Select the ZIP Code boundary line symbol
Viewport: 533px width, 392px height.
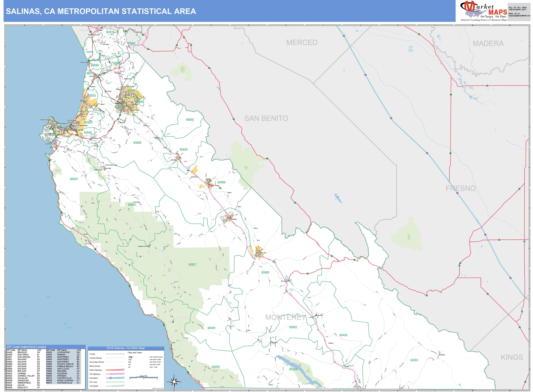[115, 382]
